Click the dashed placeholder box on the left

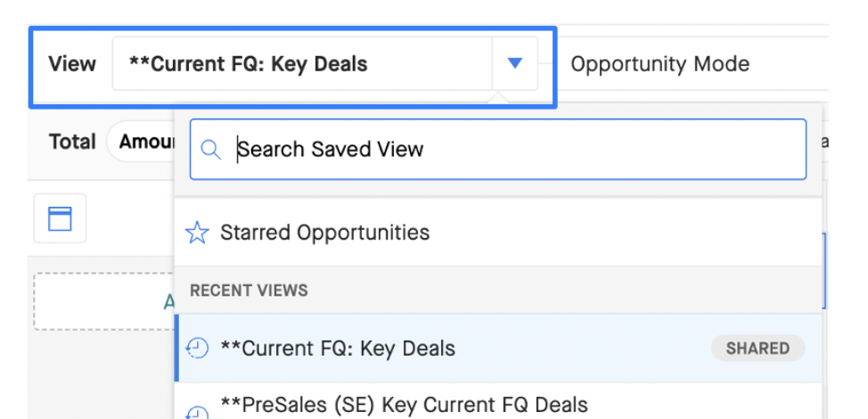click(x=104, y=301)
